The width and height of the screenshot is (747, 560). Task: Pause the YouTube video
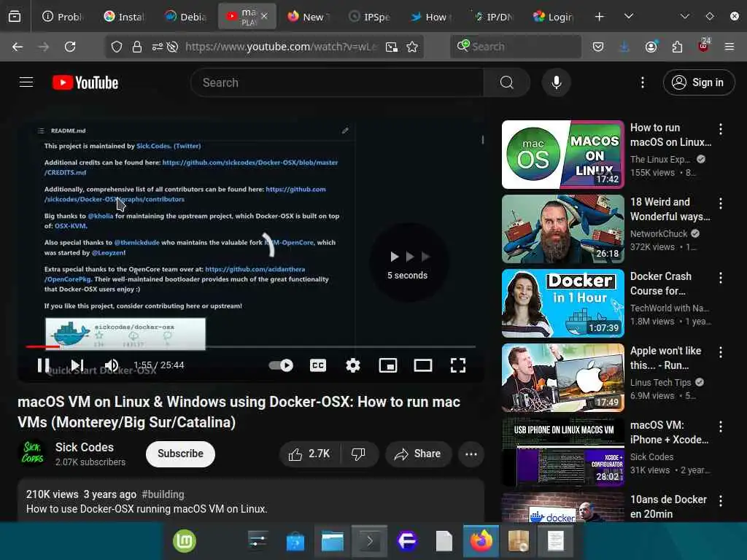(x=43, y=365)
